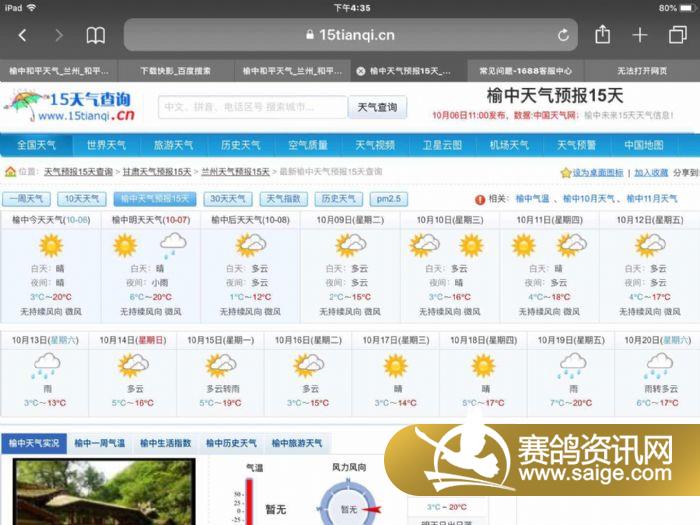Click the 30天天气 button

coord(228,199)
